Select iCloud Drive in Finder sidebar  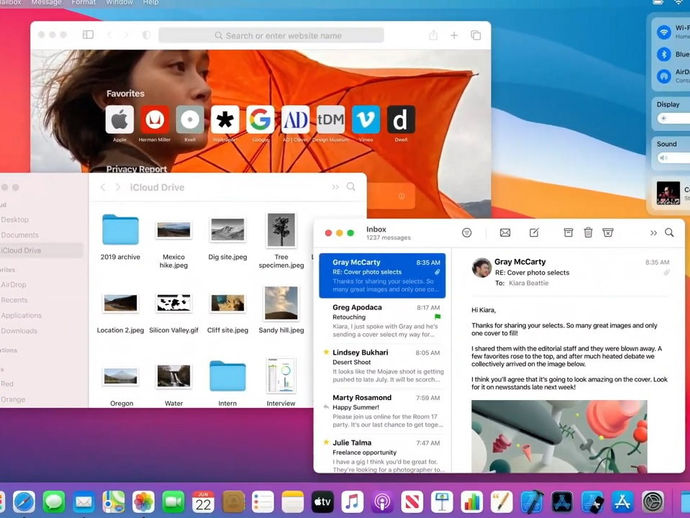41,250
